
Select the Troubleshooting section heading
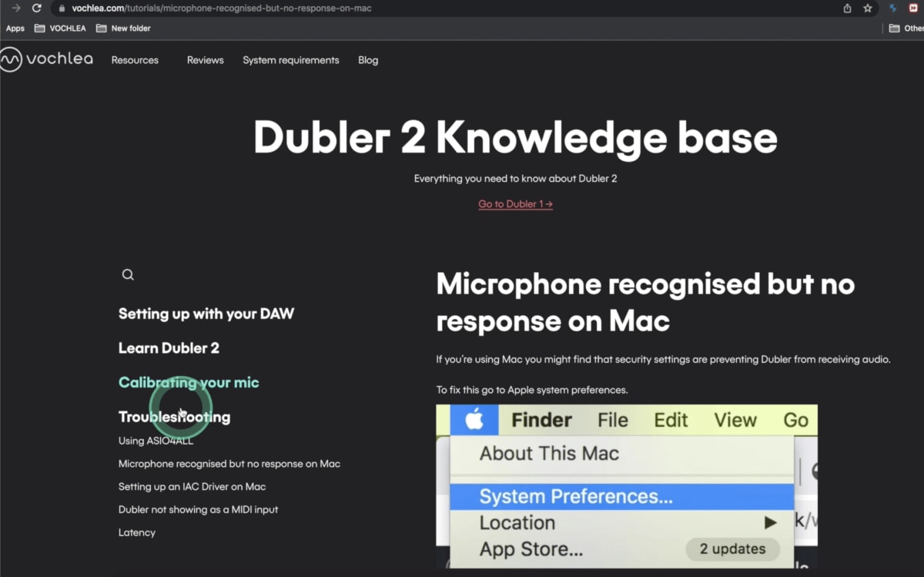pos(174,417)
